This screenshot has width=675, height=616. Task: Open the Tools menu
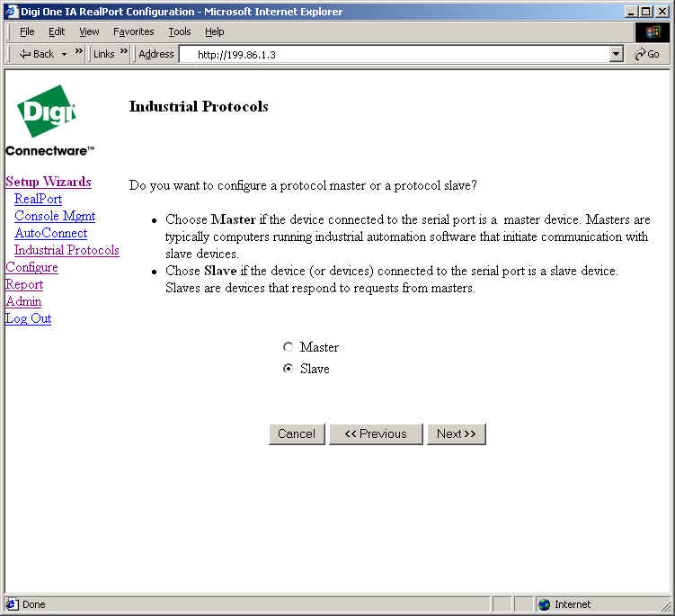pos(180,31)
